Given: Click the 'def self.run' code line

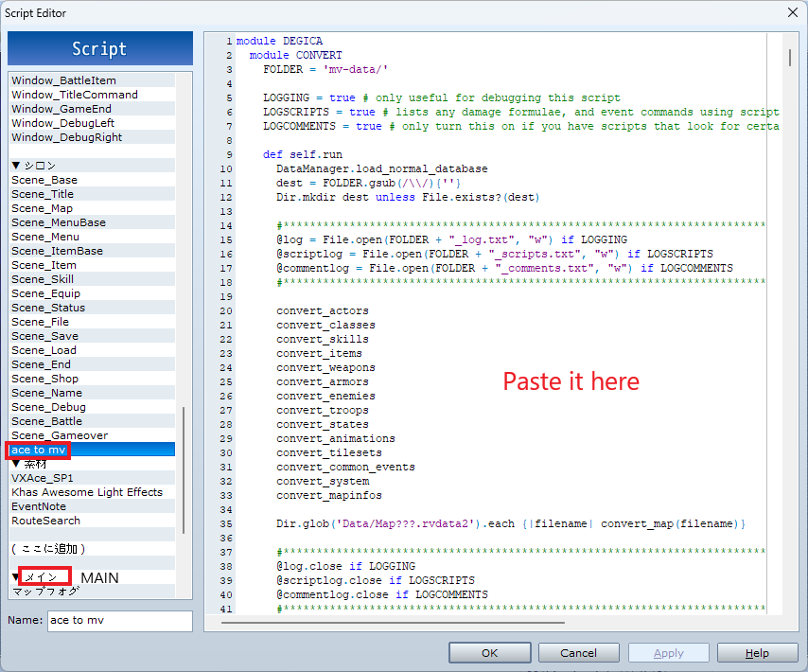Looking at the screenshot, I should pyautogui.click(x=303, y=154).
